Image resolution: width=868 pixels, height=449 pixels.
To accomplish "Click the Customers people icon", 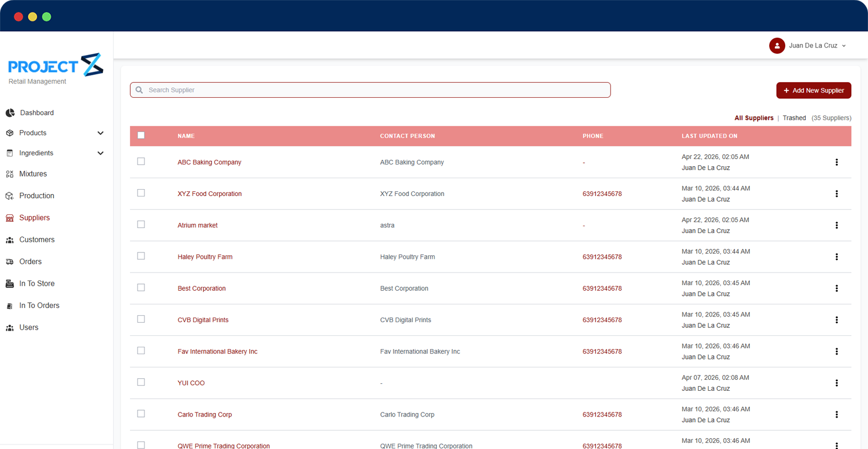I will tap(10, 240).
